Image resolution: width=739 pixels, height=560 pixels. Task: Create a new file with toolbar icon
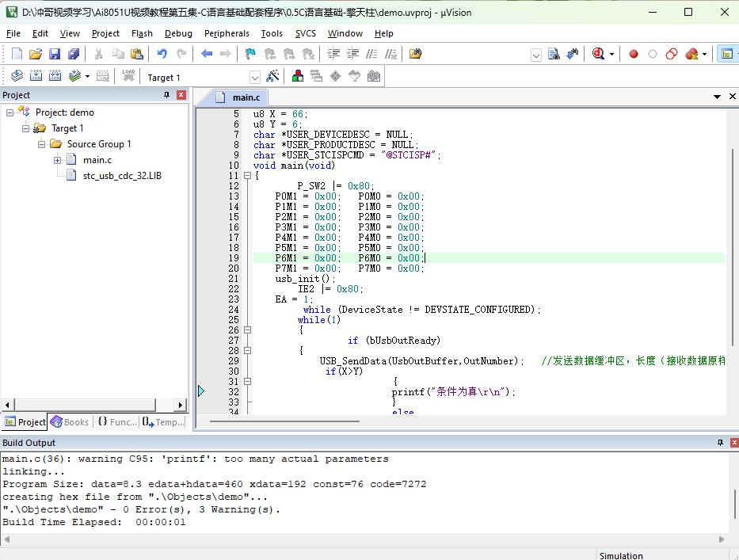(x=17, y=54)
